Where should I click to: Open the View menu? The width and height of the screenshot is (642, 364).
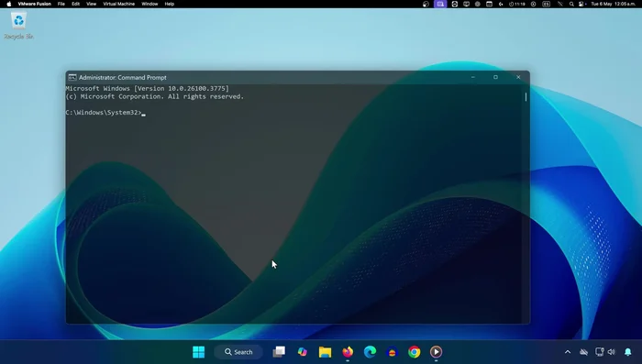pyautogui.click(x=92, y=4)
